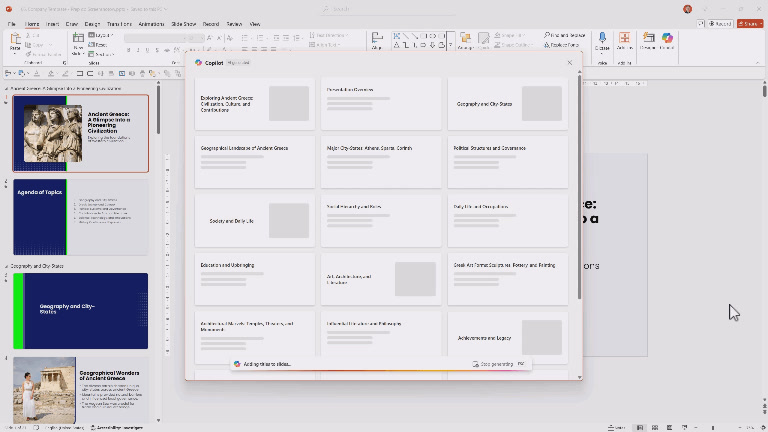Image resolution: width=768 pixels, height=432 pixels.
Task: Switch to the Animations tab
Action: point(151,24)
